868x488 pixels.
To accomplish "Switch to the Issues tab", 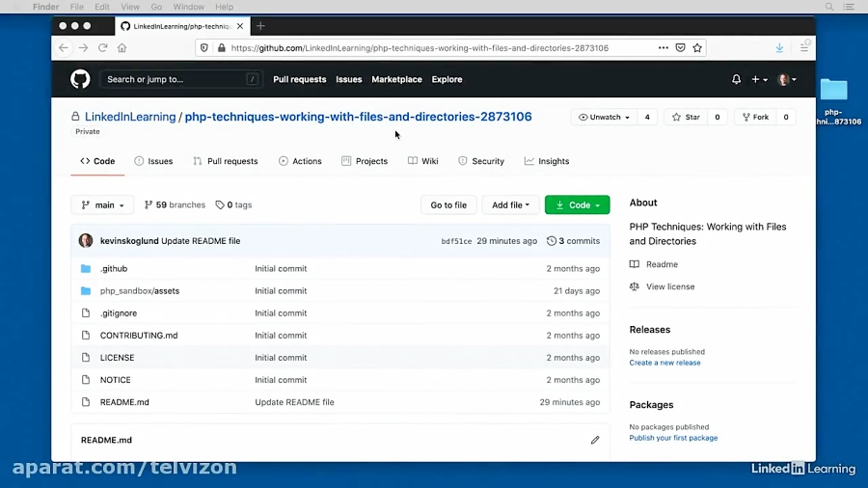I will pos(153,161).
